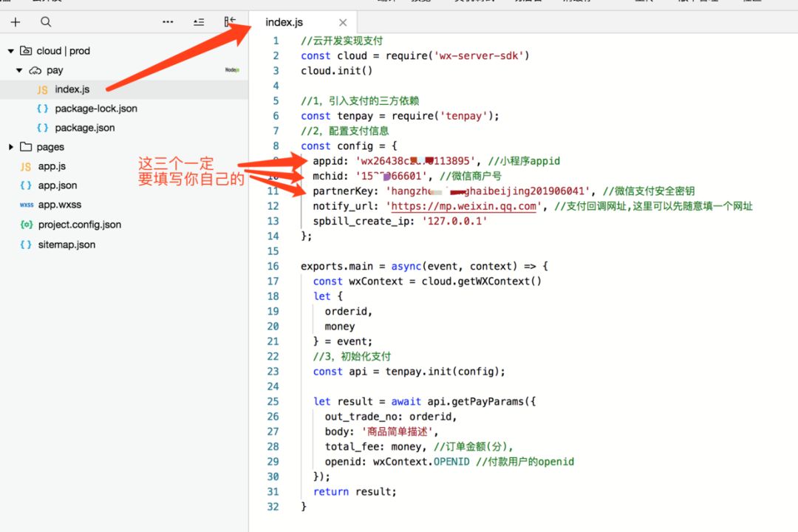The width and height of the screenshot is (798, 532).
Task: Click line number 16 in the editor
Action: (x=273, y=266)
